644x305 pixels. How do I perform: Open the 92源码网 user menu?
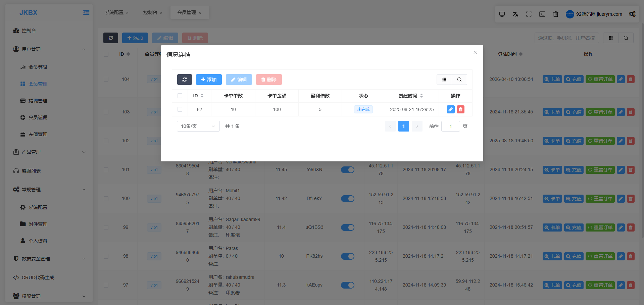tap(594, 14)
